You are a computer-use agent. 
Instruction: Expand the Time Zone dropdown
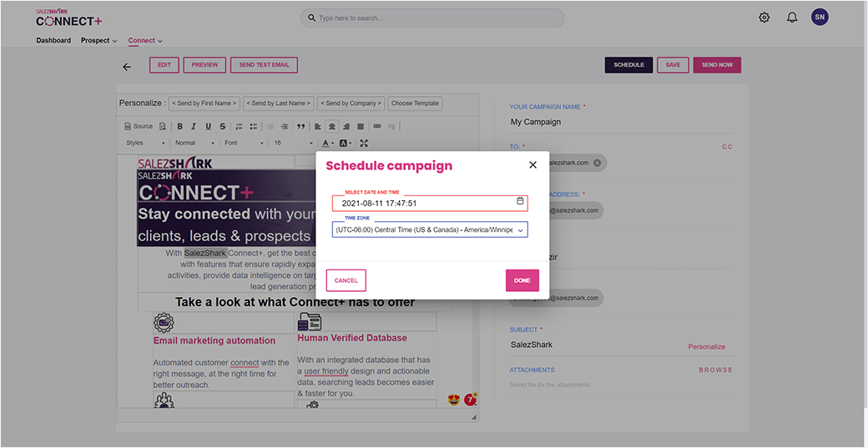pos(520,229)
